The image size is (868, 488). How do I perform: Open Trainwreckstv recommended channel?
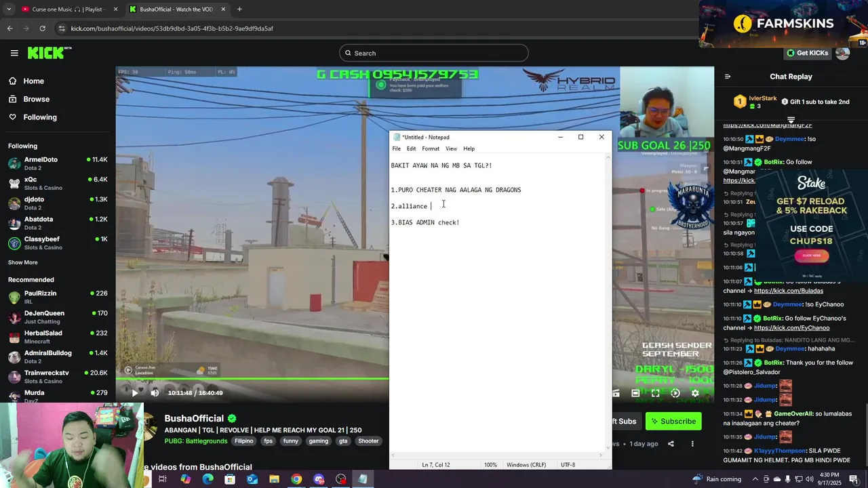tap(58, 376)
